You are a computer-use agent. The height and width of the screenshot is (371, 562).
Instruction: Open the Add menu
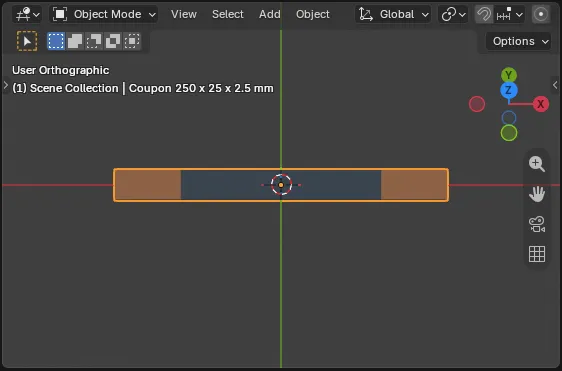(270, 14)
